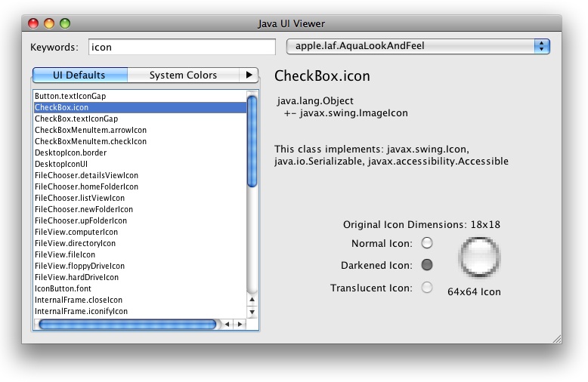Click the Normal Icon preview image
This screenshot has height=382, width=588.
pos(427,243)
